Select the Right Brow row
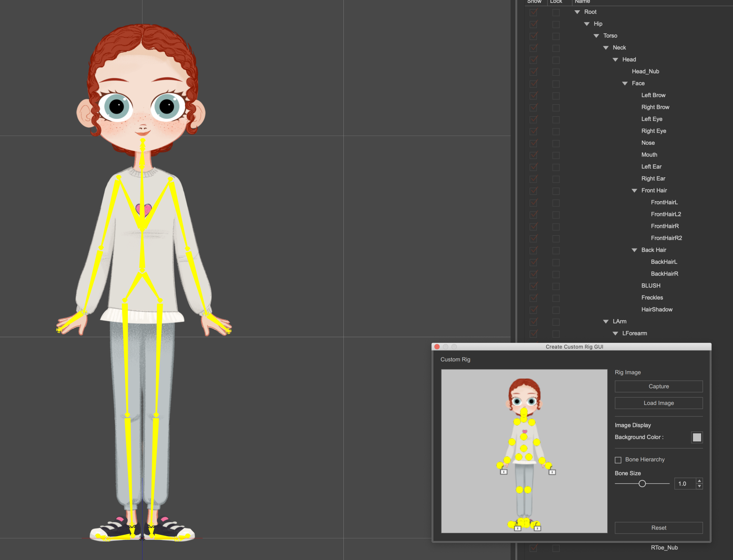This screenshot has height=560, width=733. click(x=655, y=107)
